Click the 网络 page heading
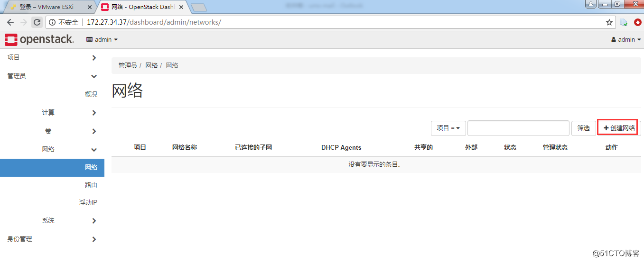644x262 pixels. pyautogui.click(x=127, y=90)
